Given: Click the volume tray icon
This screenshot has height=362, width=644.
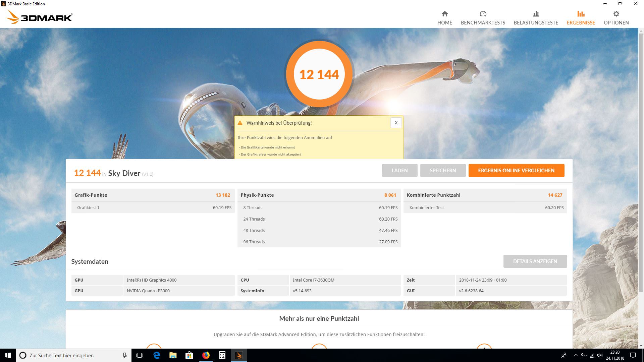Looking at the screenshot, I should point(599,355).
